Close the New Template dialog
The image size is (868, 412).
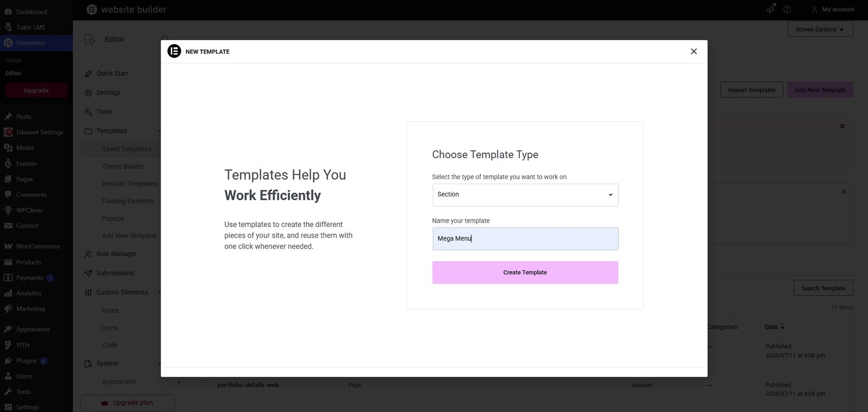694,52
